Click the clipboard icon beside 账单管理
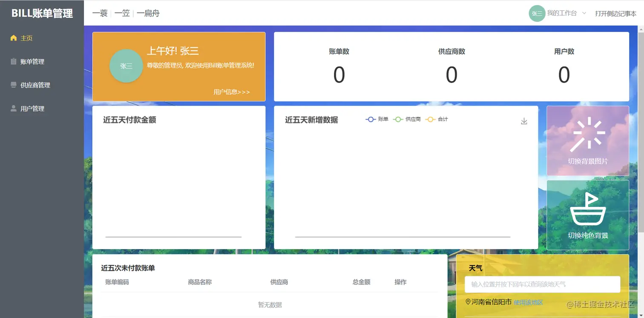This screenshot has height=318, width=644. coord(14,61)
